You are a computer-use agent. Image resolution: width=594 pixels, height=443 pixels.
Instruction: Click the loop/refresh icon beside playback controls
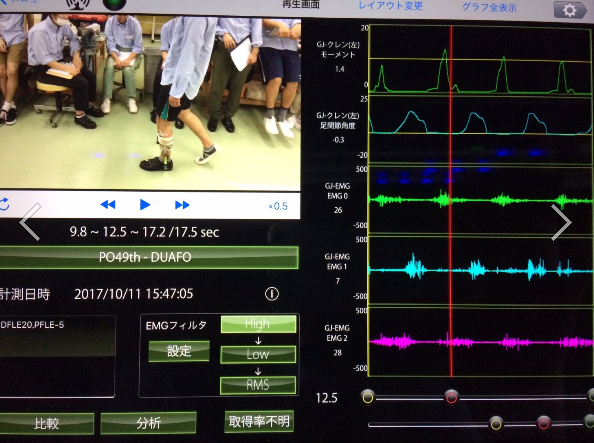[4, 204]
